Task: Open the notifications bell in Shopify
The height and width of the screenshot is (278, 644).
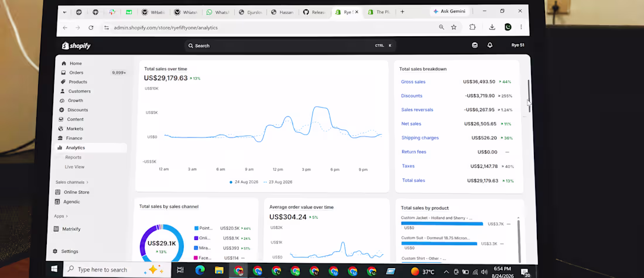Action: tap(489, 46)
